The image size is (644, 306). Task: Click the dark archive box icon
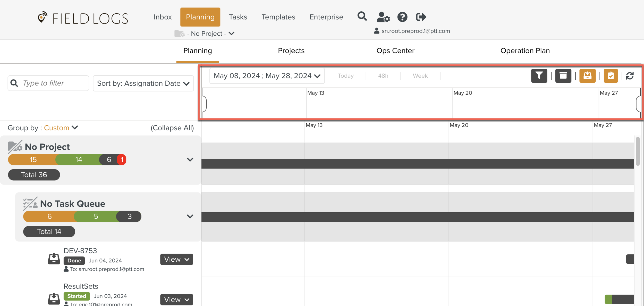(563, 76)
